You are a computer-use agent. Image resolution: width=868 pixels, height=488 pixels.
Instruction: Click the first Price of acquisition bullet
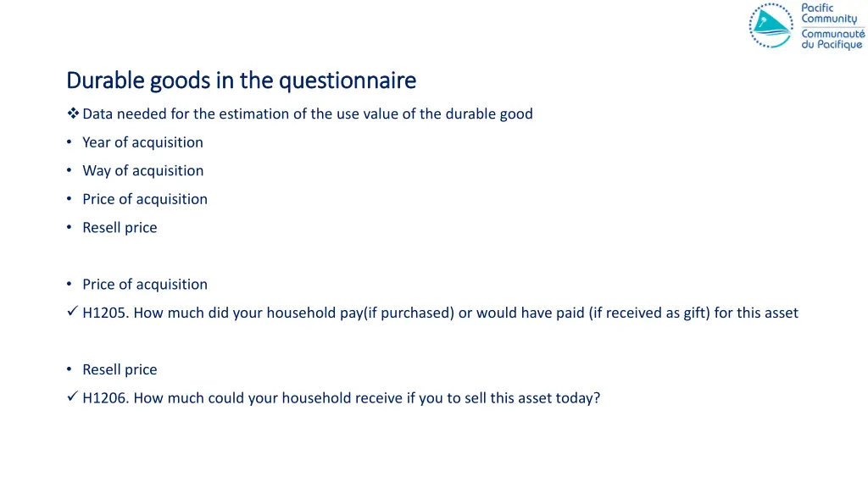click(x=145, y=199)
